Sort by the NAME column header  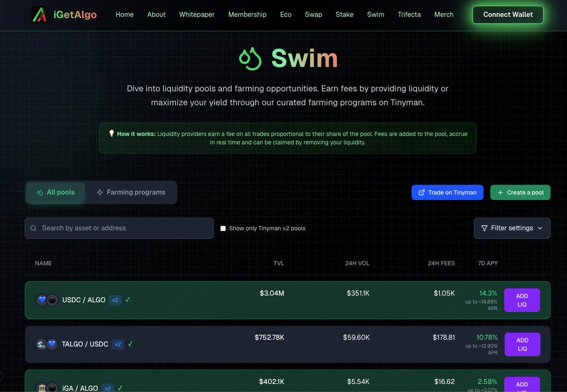[x=43, y=263]
